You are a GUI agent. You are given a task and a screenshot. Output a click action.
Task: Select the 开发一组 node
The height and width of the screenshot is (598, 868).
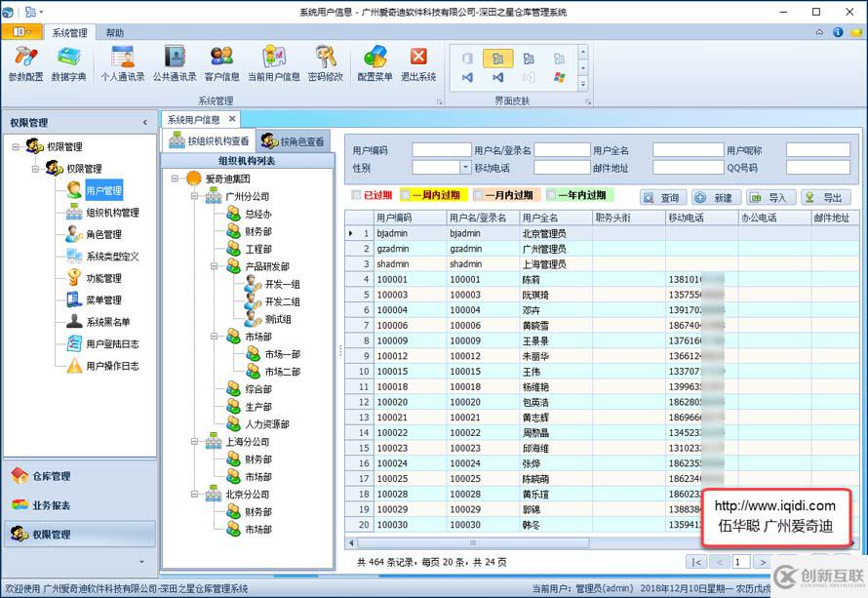point(282,284)
